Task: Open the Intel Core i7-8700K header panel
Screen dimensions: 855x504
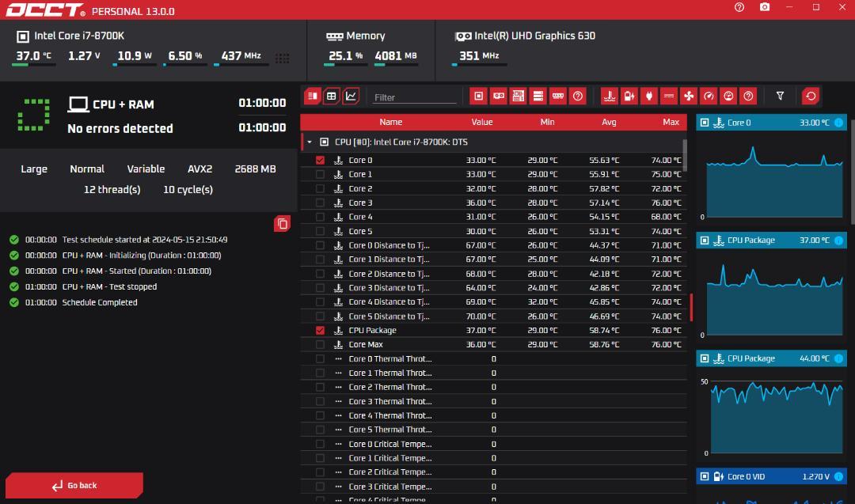Action: [153, 51]
